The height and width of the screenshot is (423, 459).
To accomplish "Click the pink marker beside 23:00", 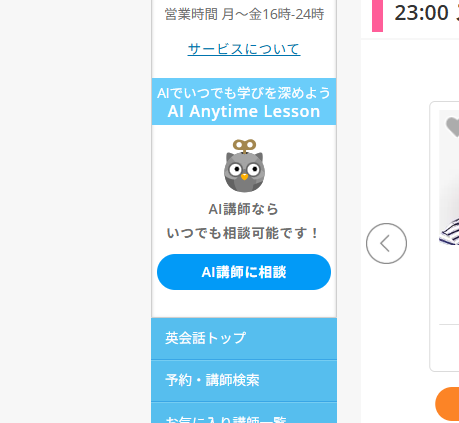I will 377,16.
